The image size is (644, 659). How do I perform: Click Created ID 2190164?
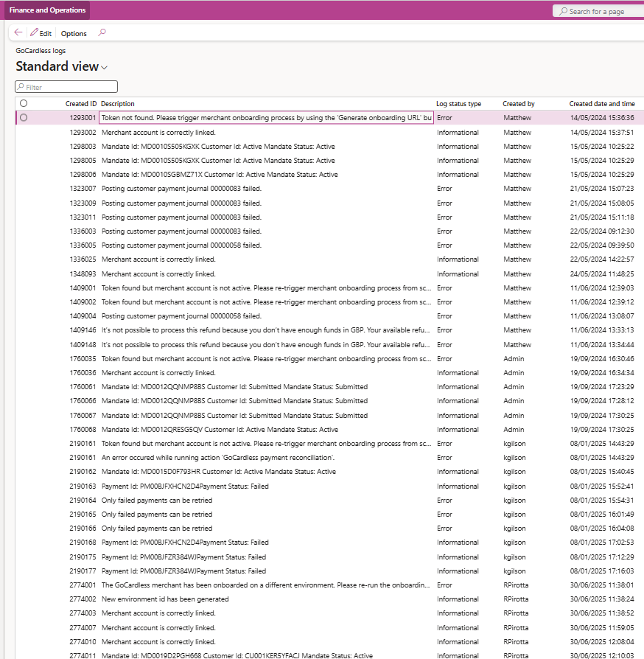[83, 501]
